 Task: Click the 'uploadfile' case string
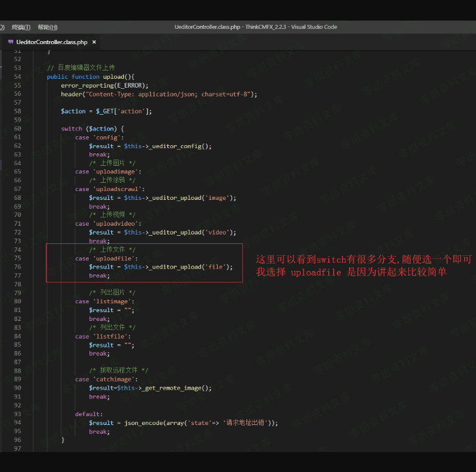[115, 258]
